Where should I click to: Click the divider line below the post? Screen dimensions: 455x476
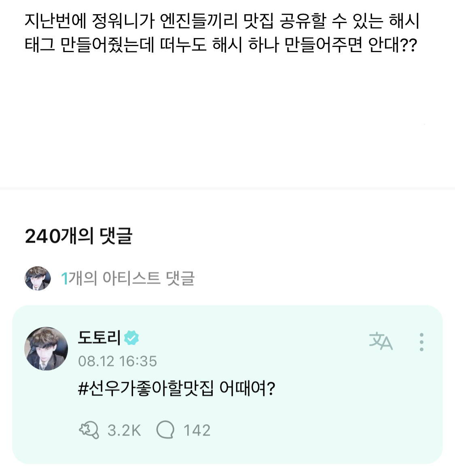pos(227,188)
